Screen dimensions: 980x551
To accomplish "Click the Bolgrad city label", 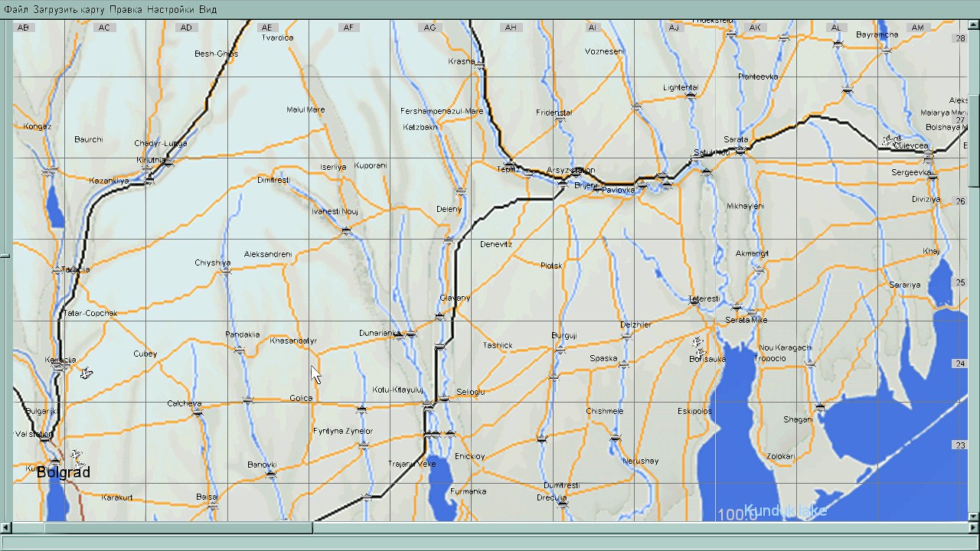I will point(64,472).
